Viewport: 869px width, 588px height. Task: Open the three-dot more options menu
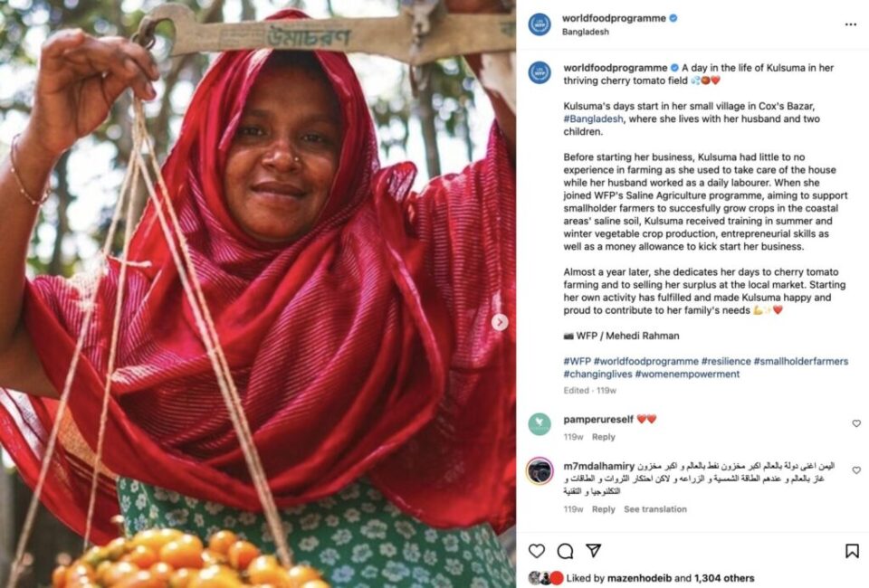coord(850,24)
